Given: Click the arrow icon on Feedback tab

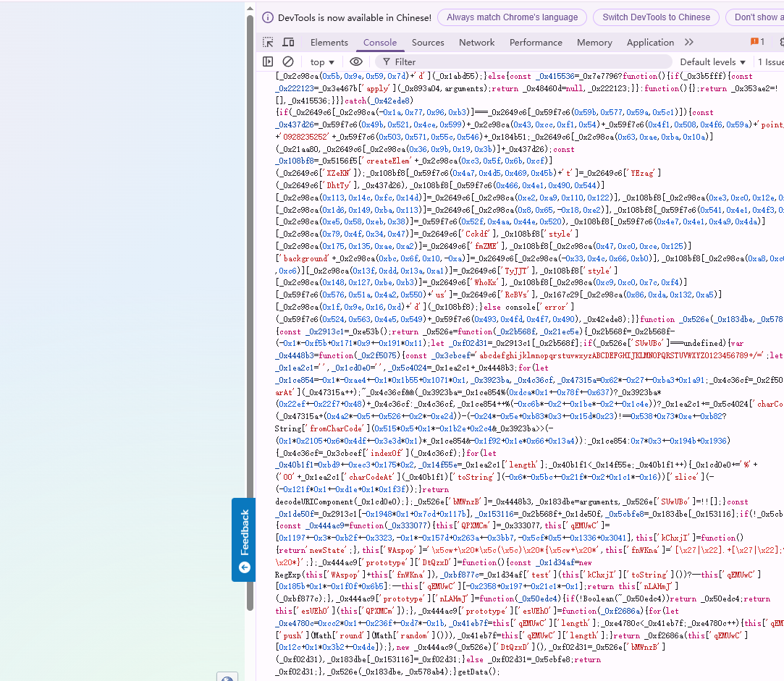Looking at the screenshot, I should (245, 567).
